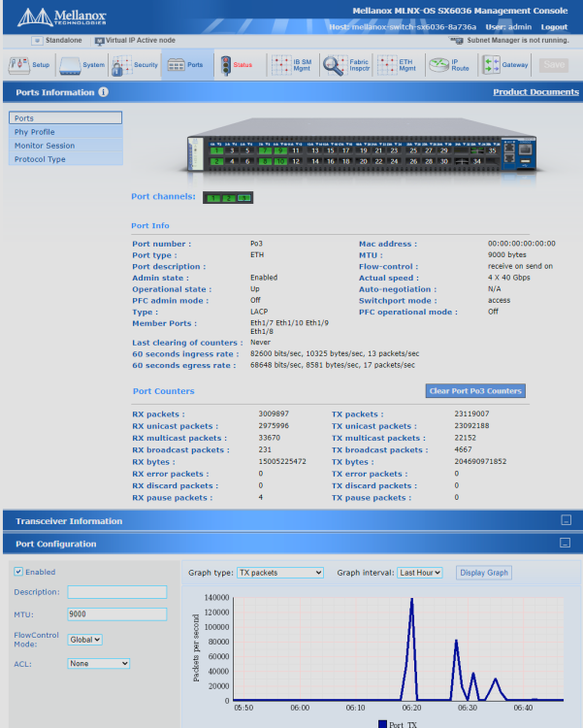Select switch port 35 on chassis image

(492, 150)
